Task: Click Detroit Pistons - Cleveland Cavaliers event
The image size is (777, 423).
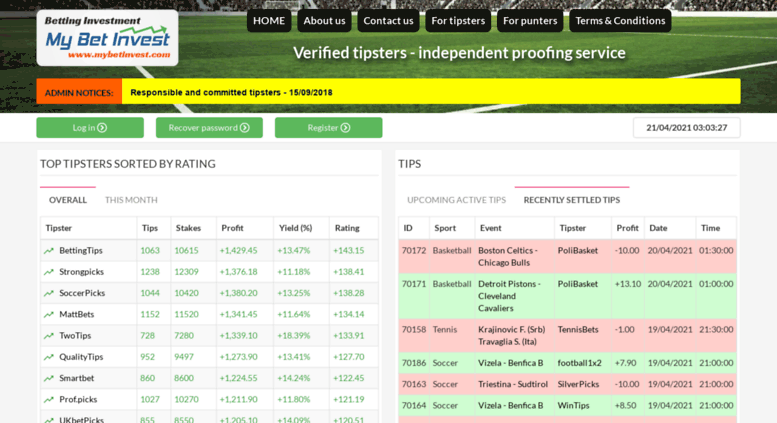Action: [509, 296]
